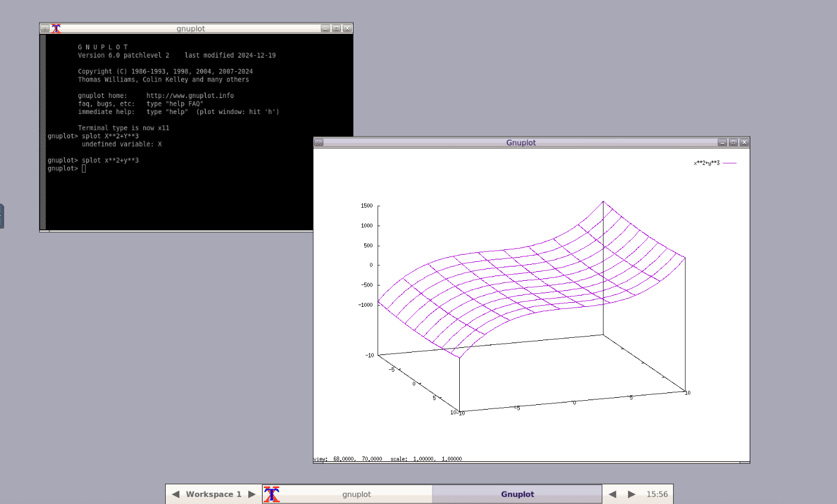Maximize the Gnuplot plot window

coord(733,142)
